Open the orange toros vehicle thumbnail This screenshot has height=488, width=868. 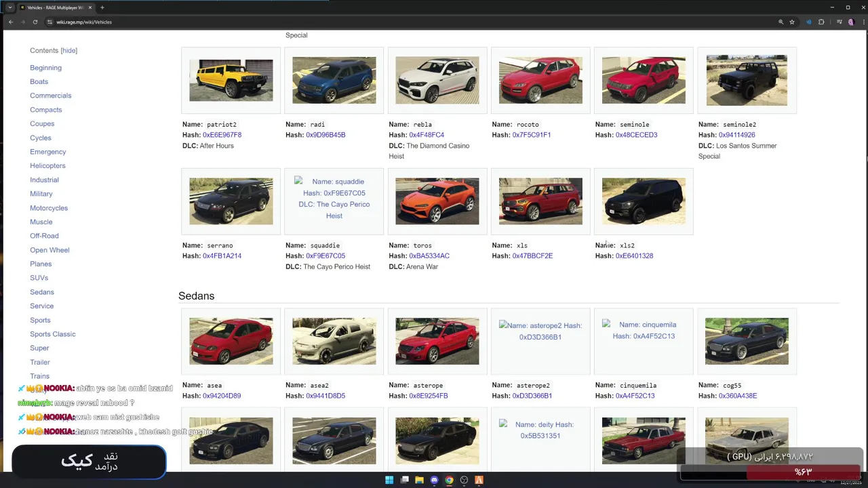pos(437,201)
